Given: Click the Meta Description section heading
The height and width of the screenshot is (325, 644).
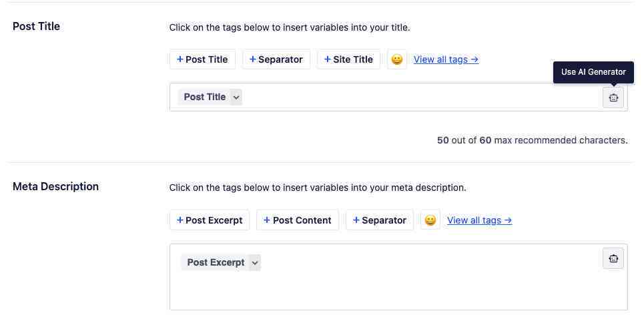Looking at the screenshot, I should tap(55, 187).
